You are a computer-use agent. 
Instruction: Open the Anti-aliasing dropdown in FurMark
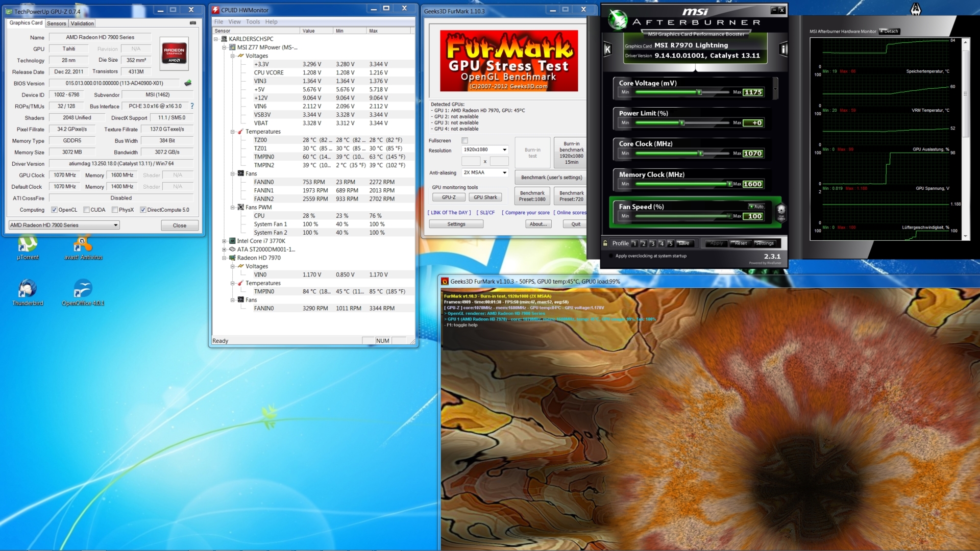coord(485,172)
